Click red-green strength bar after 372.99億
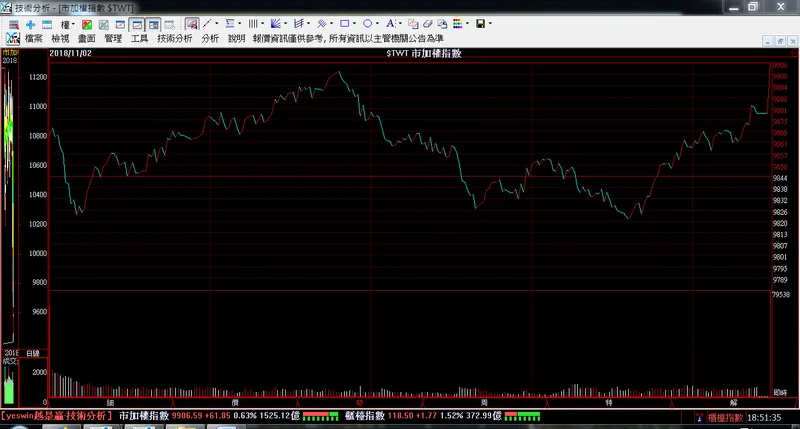The height and width of the screenshot is (429, 800). point(522,416)
